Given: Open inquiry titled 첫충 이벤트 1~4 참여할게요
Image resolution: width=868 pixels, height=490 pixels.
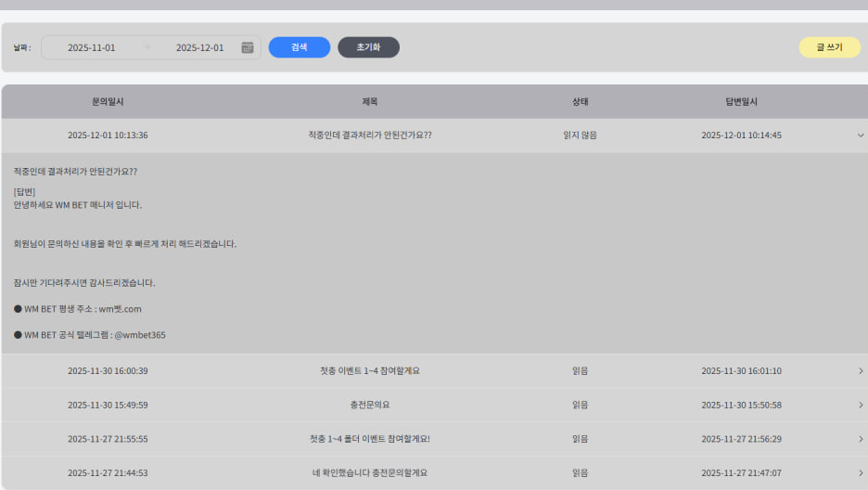Looking at the screenshot, I should [x=369, y=371].
